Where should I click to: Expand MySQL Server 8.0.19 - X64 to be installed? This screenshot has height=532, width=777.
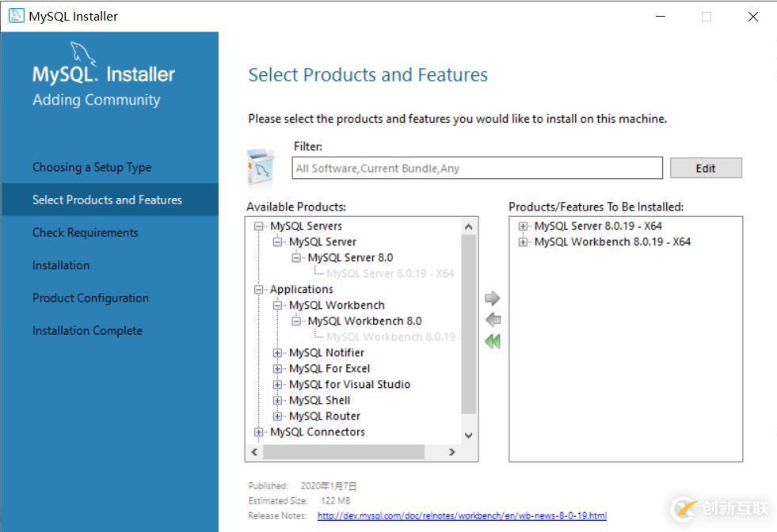point(522,226)
